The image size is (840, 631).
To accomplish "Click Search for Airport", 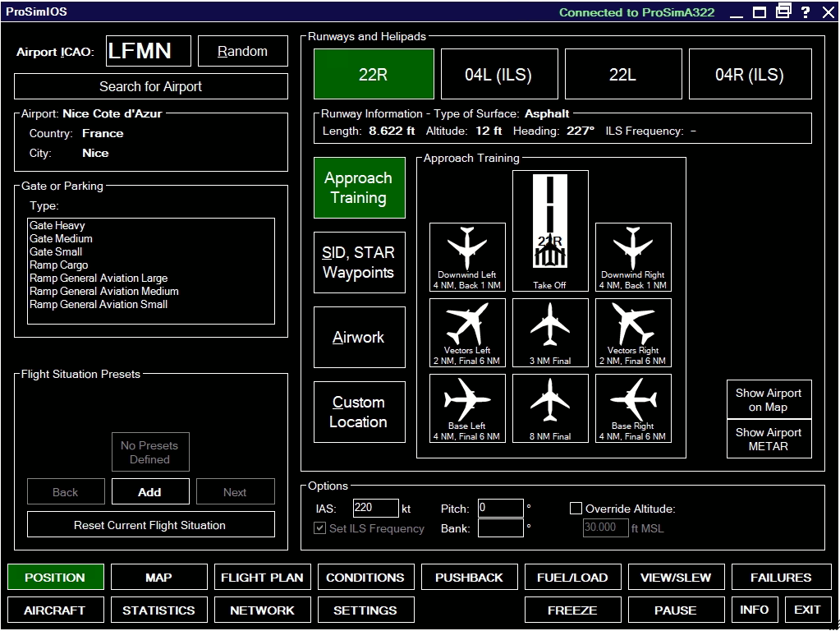I will pyautogui.click(x=150, y=86).
